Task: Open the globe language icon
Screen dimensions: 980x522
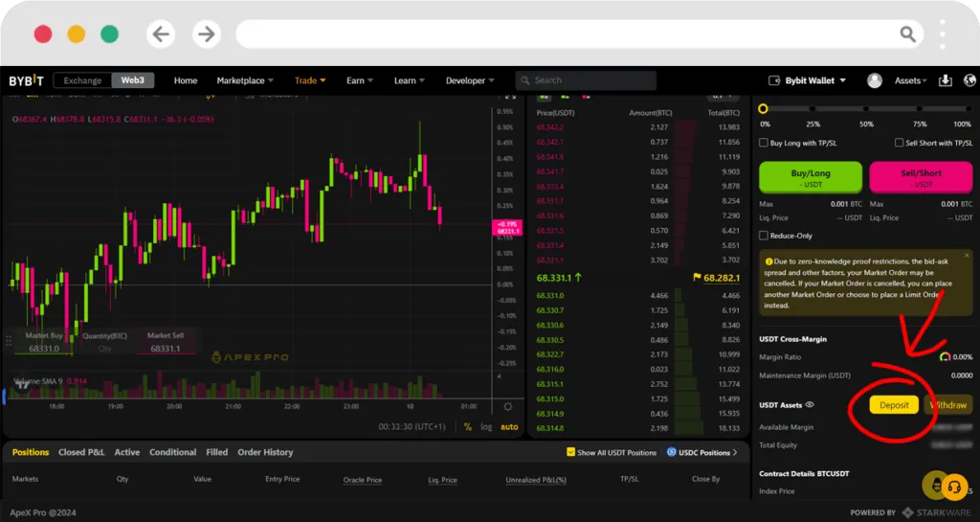Action: click(970, 80)
